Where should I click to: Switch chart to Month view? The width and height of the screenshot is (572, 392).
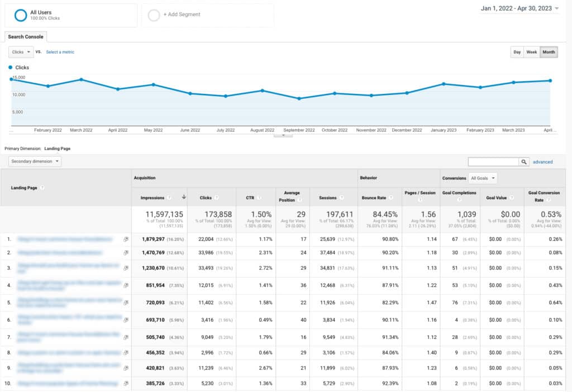[x=549, y=52]
